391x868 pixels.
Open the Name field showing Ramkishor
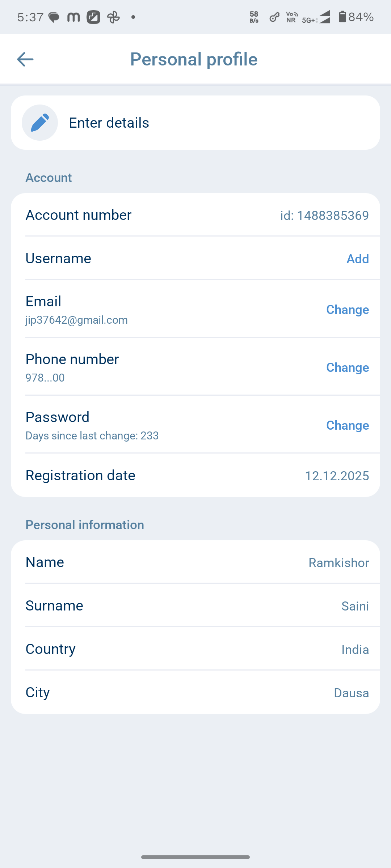(x=195, y=562)
